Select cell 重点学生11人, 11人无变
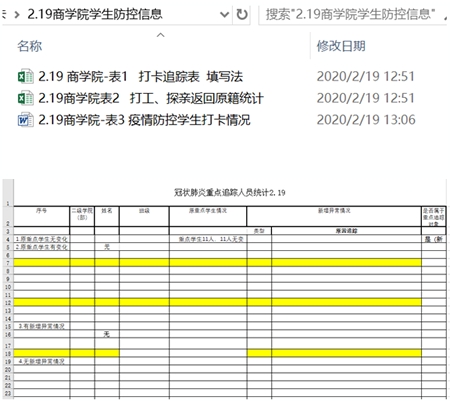The height and width of the screenshot is (401, 450). click(208, 239)
